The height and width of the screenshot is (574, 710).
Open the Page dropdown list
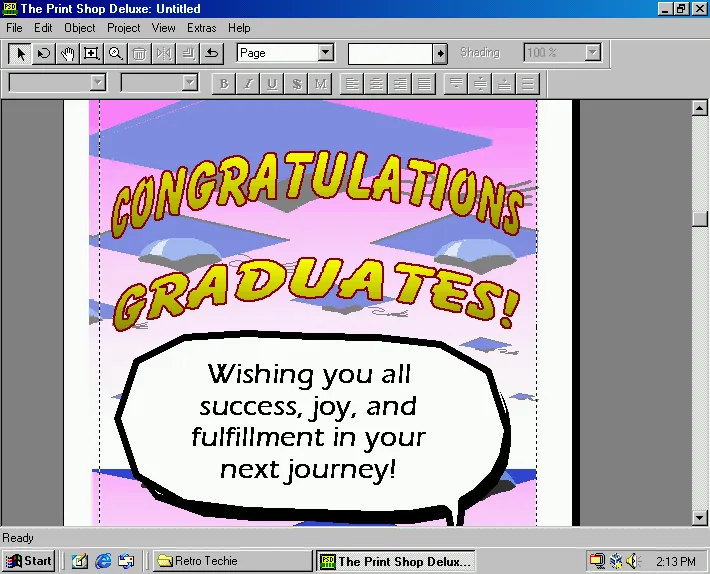click(325, 53)
